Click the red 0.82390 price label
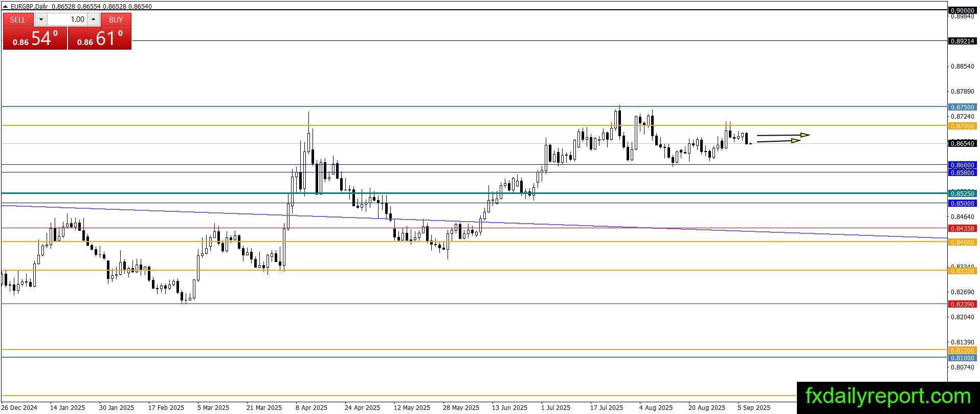This screenshot has height=414, width=980. (962, 304)
